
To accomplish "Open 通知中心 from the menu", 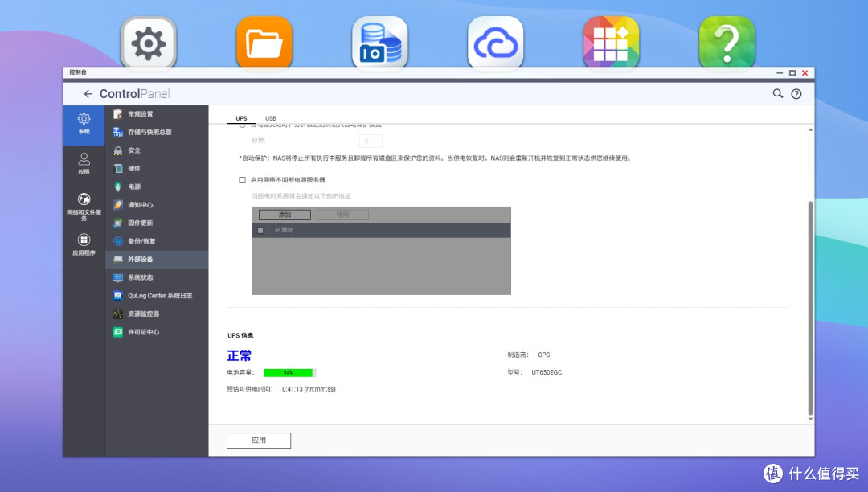I will tap(157, 205).
